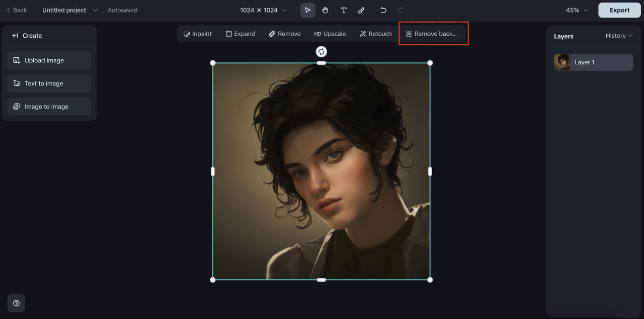The height and width of the screenshot is (319, 644).
Task: Click Upload image button
Action: click(x=49, y=60)
